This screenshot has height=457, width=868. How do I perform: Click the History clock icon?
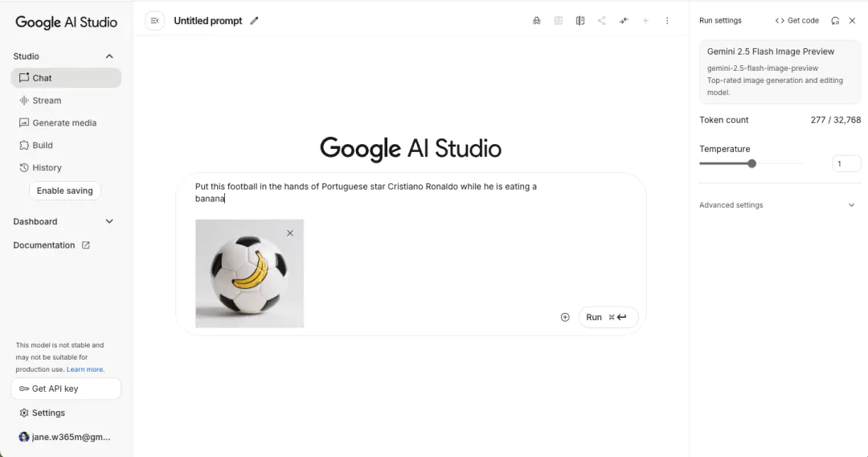tap(24, 167)
